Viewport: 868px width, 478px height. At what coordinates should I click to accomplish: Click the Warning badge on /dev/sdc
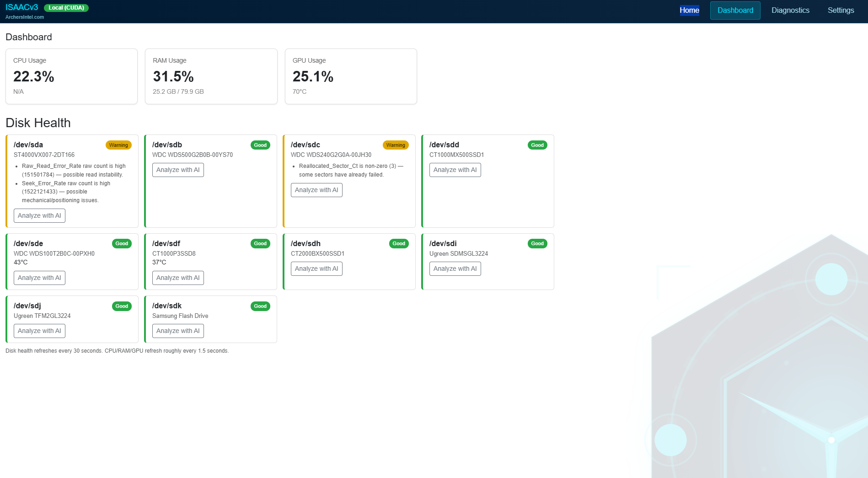[x=396, y=145]
